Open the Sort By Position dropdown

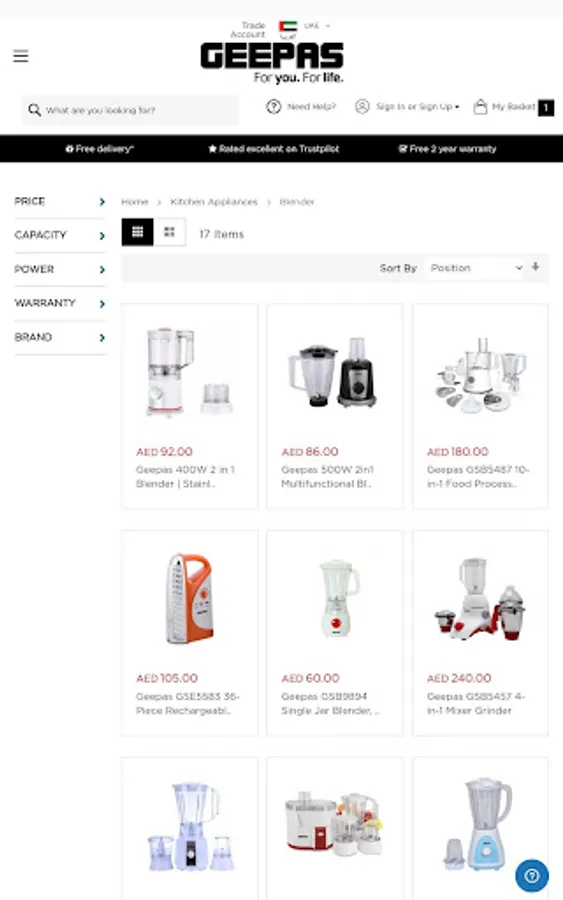click(x=474, y=268)
